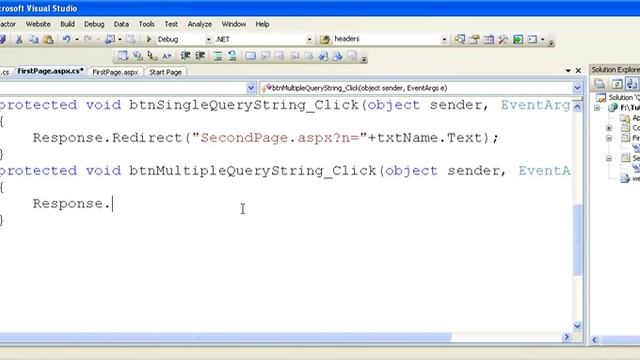Click 'txtName.Text' in the Redirect line
This screenshot has width=640, height=360.
(429, 138)
